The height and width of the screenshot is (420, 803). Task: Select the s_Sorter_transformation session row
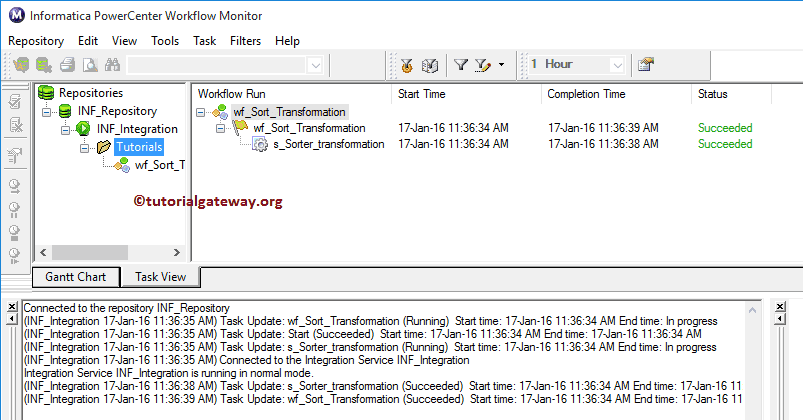click(328, 144)
